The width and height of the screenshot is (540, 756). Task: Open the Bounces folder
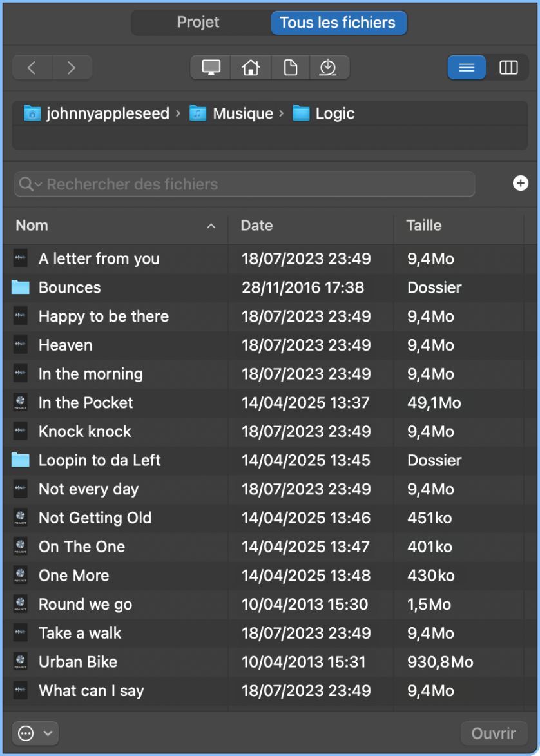[x=69, y=287]
